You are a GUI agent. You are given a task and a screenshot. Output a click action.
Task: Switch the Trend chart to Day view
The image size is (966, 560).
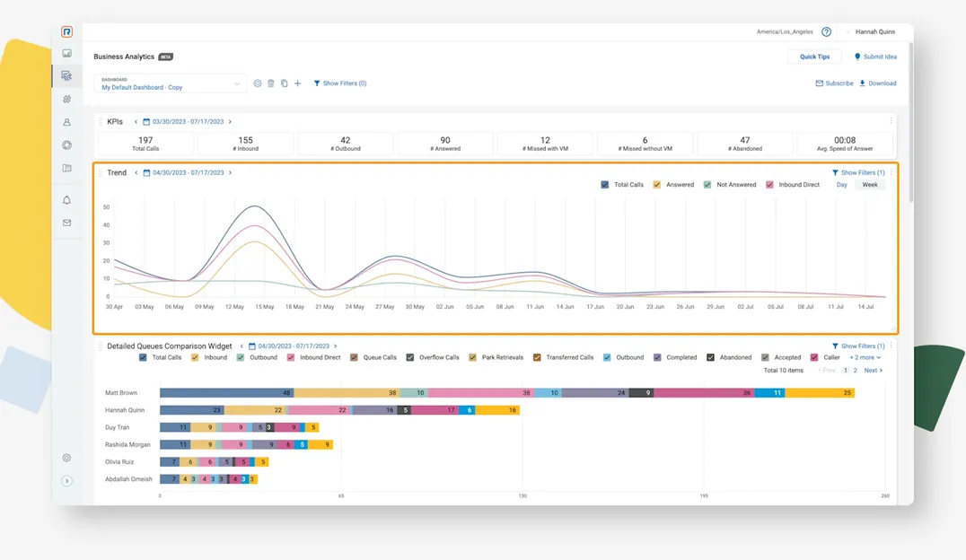[x=841, y=185]
